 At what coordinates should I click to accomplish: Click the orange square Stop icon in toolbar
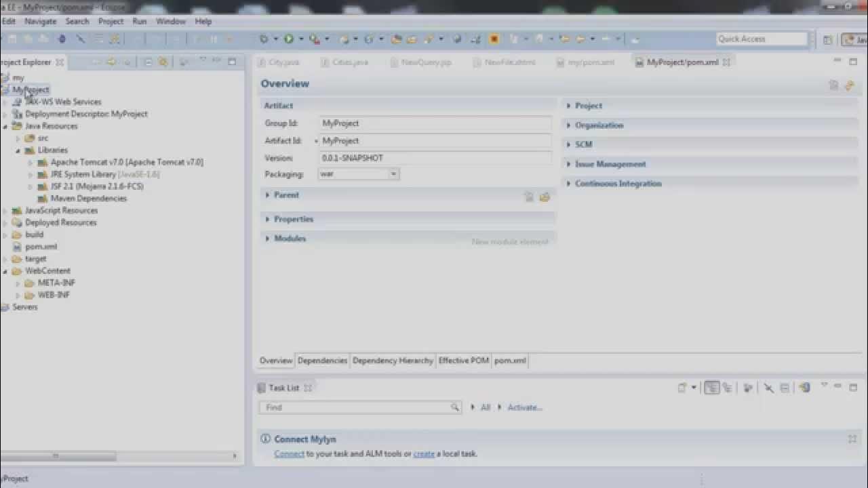point(494,39)
